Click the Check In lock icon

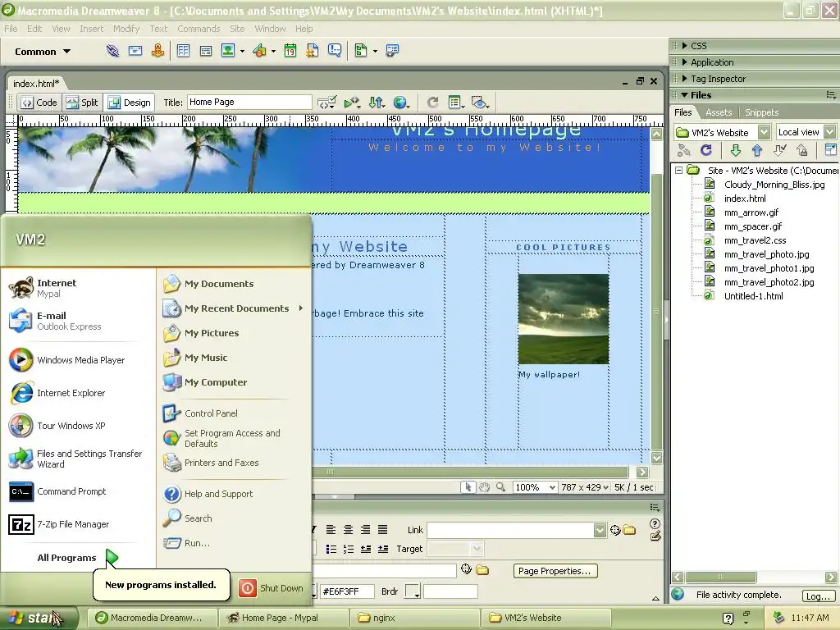802,151
